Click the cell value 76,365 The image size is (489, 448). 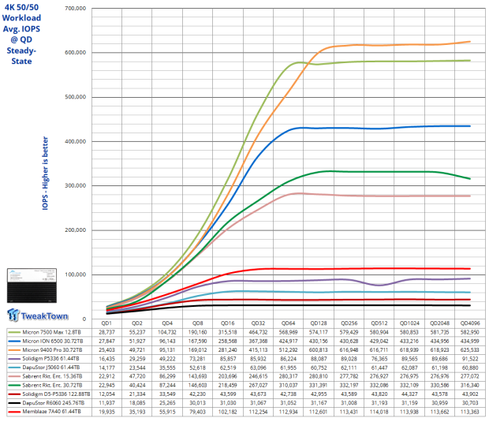379,359
